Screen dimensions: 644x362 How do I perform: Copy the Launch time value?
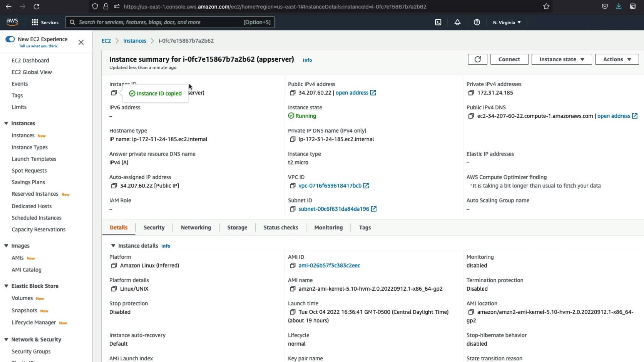point(292,312)
